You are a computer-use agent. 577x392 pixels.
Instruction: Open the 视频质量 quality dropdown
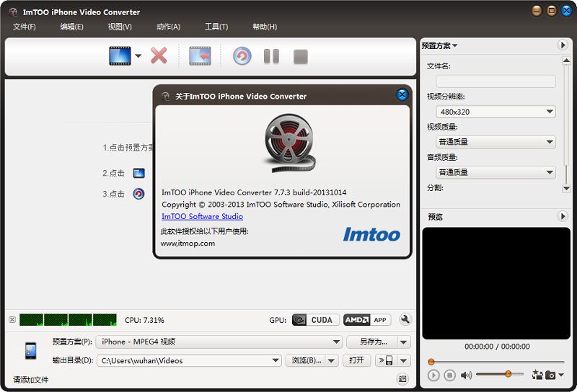click(x=495, y=141)
